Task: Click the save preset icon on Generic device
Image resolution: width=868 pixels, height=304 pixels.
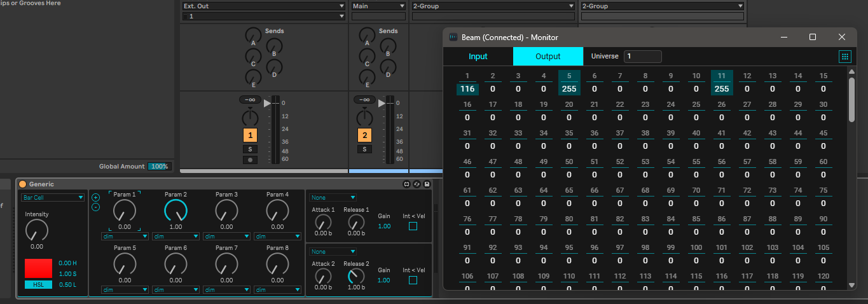Action: click(427, 184)
